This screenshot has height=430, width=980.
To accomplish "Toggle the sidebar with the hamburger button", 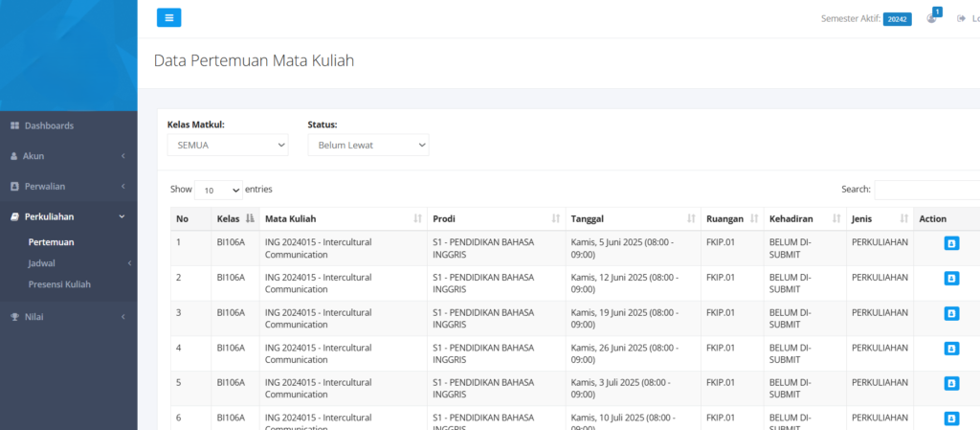I will [x=168, y=17].
